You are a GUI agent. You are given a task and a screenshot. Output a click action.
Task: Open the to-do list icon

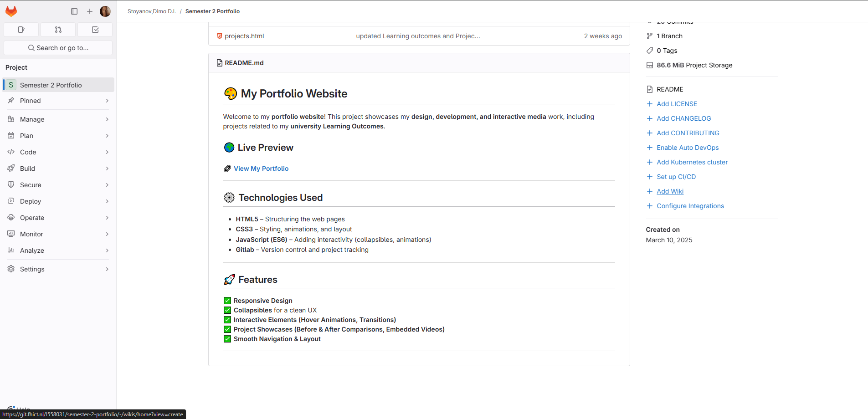tap(95, 30)
